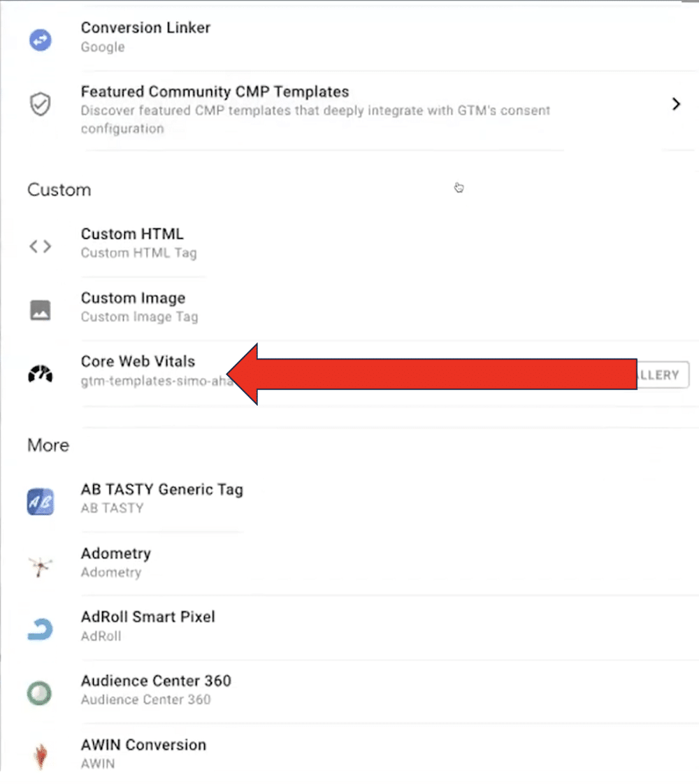Image resolution: width=699 pixels, height=784 pixels.
Task: Open the Audience Center 360 template
Action: tap(157, 681)
